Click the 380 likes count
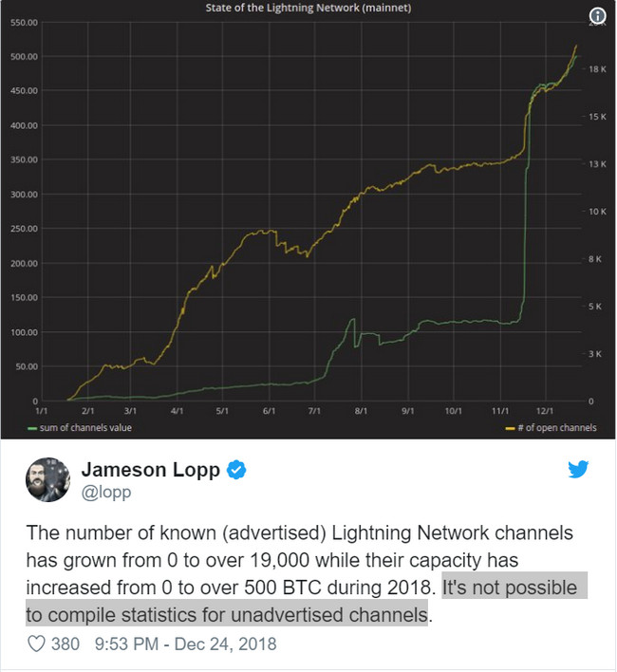 65,644
